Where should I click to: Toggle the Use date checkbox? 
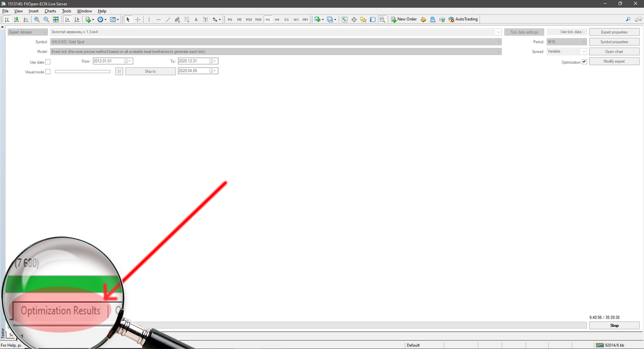(48, 62)
